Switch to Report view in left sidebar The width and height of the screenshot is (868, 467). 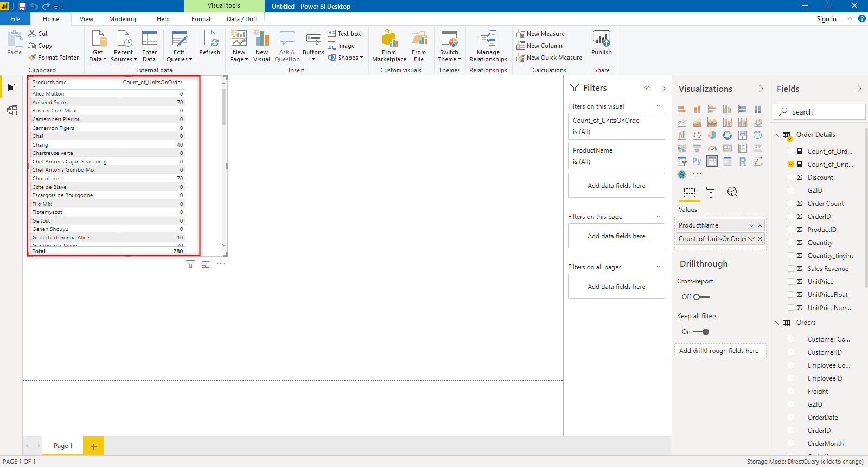pyautogui.click(x=11, y=87)
